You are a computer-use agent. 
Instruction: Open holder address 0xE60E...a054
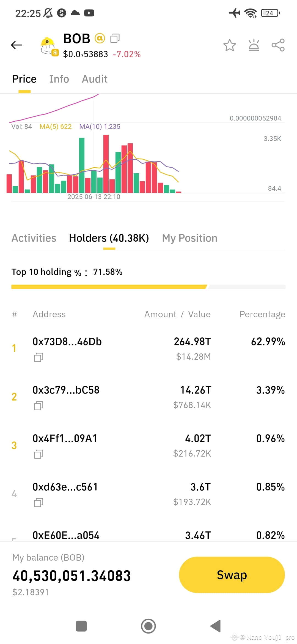point(66,535)
